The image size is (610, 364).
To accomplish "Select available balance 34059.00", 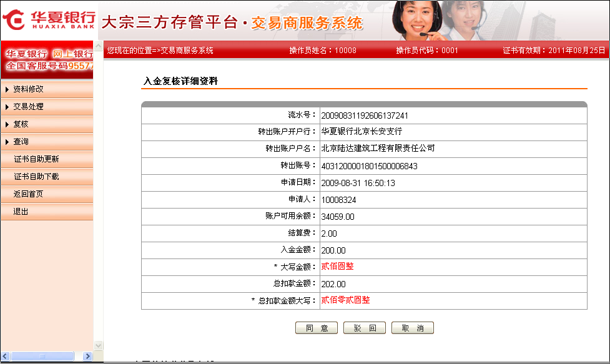I will 338,217.
